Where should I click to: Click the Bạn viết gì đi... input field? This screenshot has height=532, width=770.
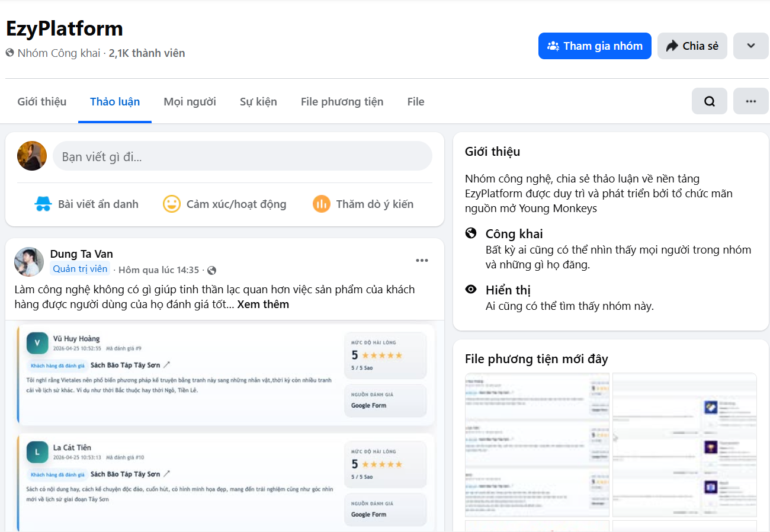click(243, 157)
